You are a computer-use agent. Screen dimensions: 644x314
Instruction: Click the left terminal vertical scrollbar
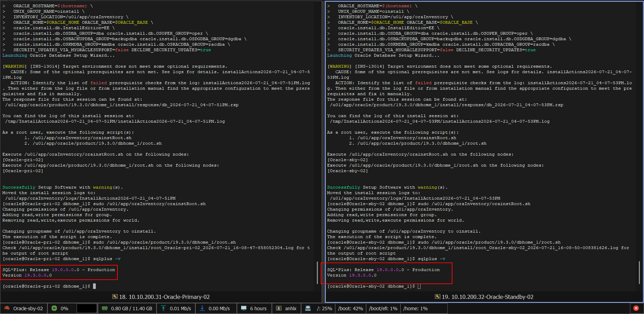point(317,273)
